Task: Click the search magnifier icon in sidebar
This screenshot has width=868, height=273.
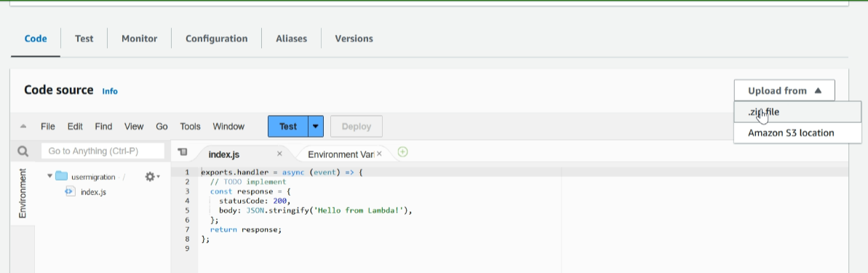Action: click(x=23, y=151)
